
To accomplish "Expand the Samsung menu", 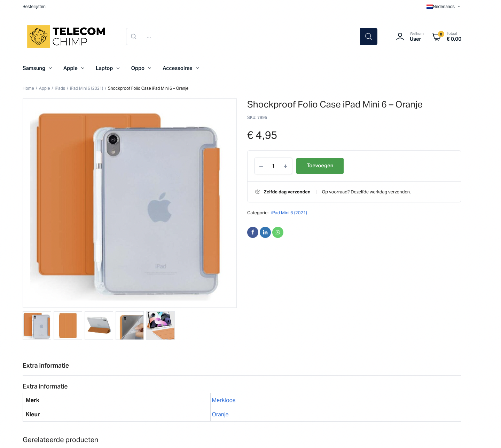I will 37,68.
